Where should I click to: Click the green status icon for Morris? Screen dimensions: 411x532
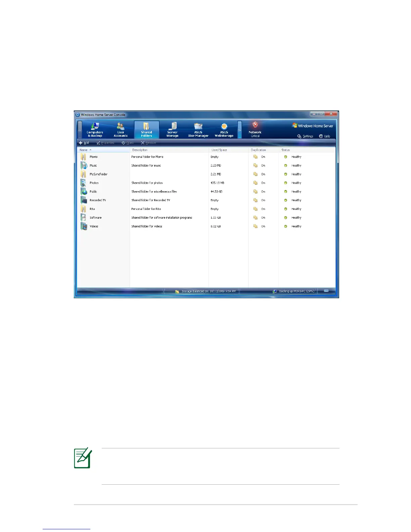click(286, 157)
